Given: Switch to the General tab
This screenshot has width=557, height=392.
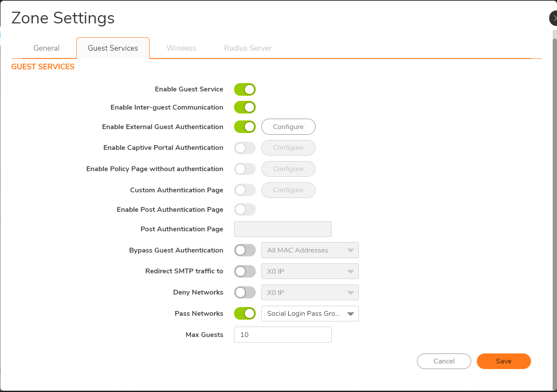Looking at the screenshot, I should pos(46,48).
